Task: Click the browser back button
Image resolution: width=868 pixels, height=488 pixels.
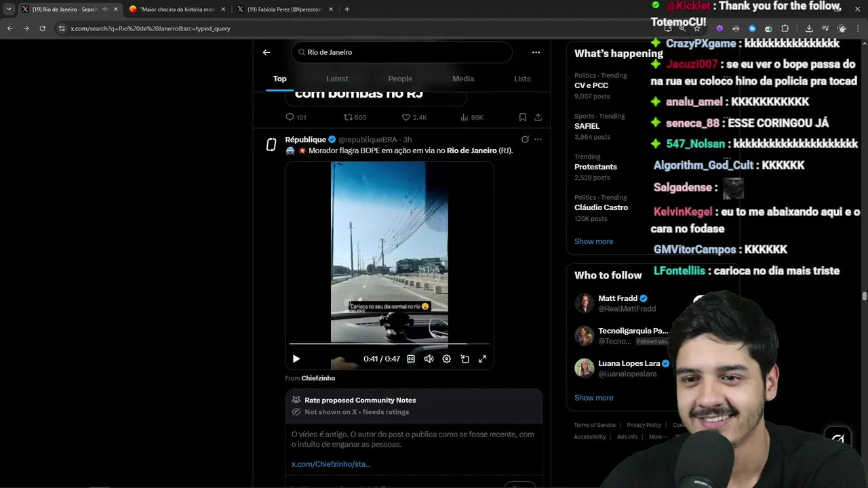Action: pyautogui.click(x=9, y=28)
